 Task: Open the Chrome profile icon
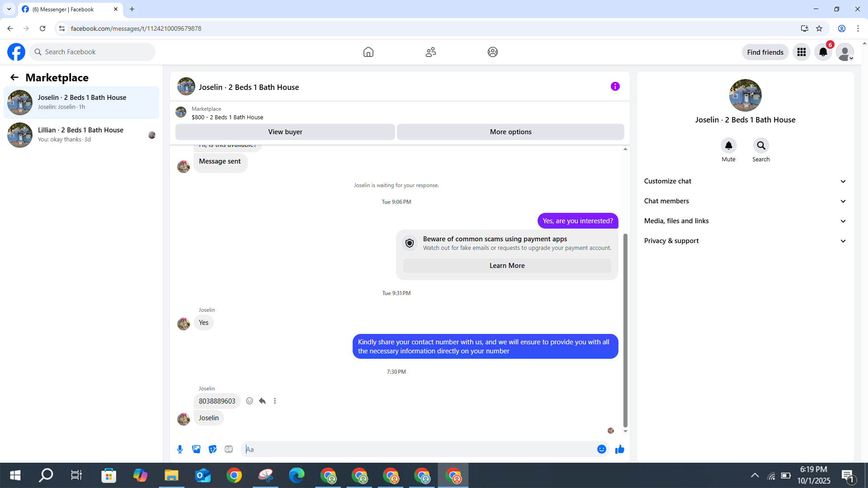coord(842,28)
